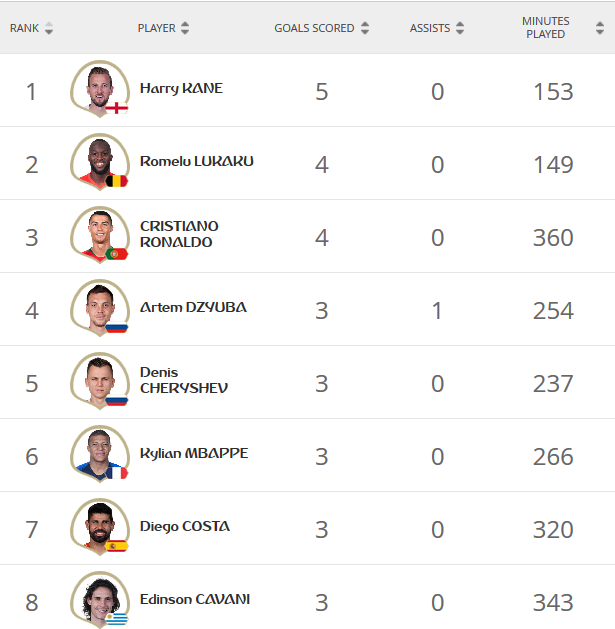Screen dimensions: 615x629
Task: Sort table by Rank column arrows
Action: (x=49, y=28)
